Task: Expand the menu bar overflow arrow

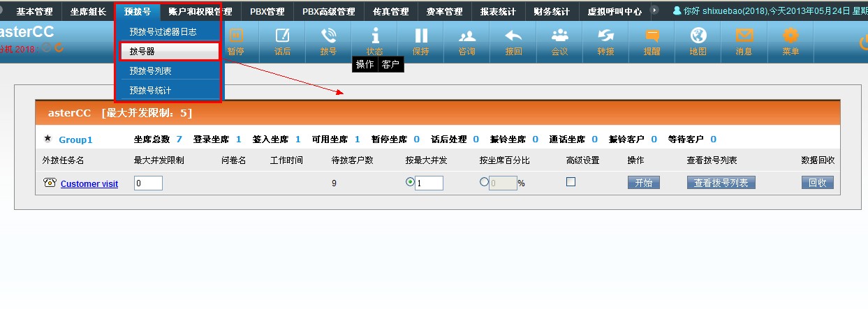Action: (x=654, y=10)
